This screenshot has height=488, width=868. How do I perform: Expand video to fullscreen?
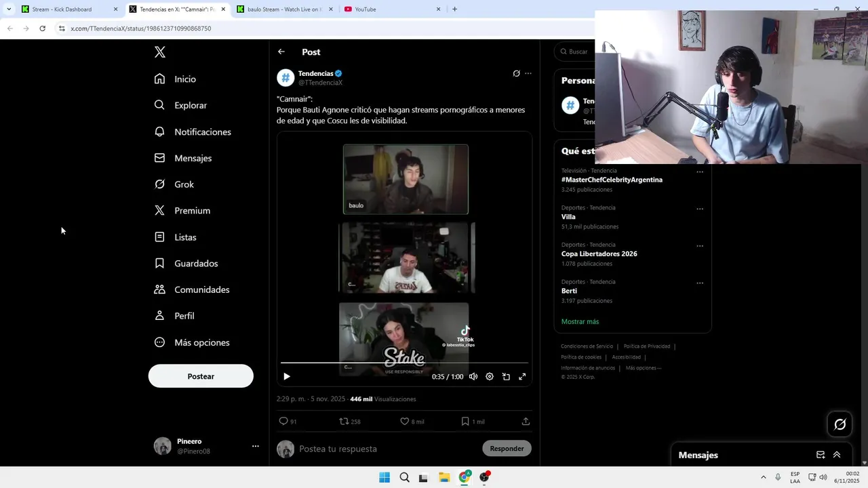[x=522, y=376]
